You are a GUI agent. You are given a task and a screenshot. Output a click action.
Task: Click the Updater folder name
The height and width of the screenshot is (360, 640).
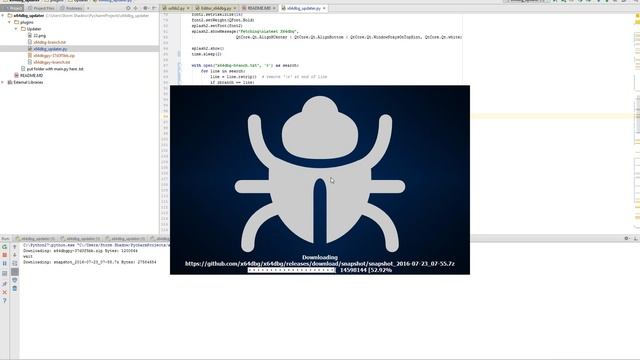click(x=34, y=29)
